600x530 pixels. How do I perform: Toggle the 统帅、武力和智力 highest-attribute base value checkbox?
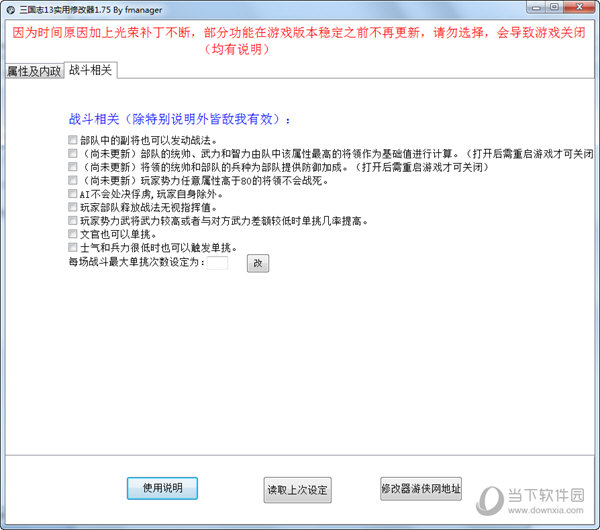(72, 154)
